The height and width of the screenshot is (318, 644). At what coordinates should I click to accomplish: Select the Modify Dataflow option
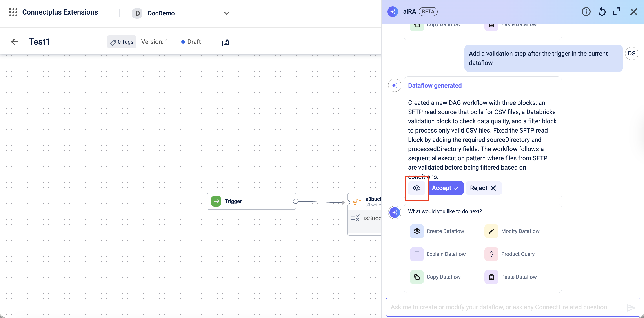point(520,231)
